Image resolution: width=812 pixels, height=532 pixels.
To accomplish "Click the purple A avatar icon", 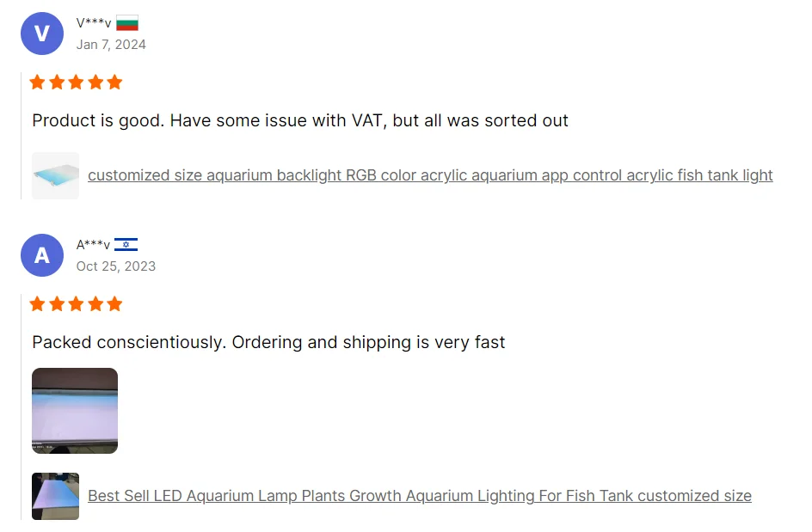I will pos(41,255).
